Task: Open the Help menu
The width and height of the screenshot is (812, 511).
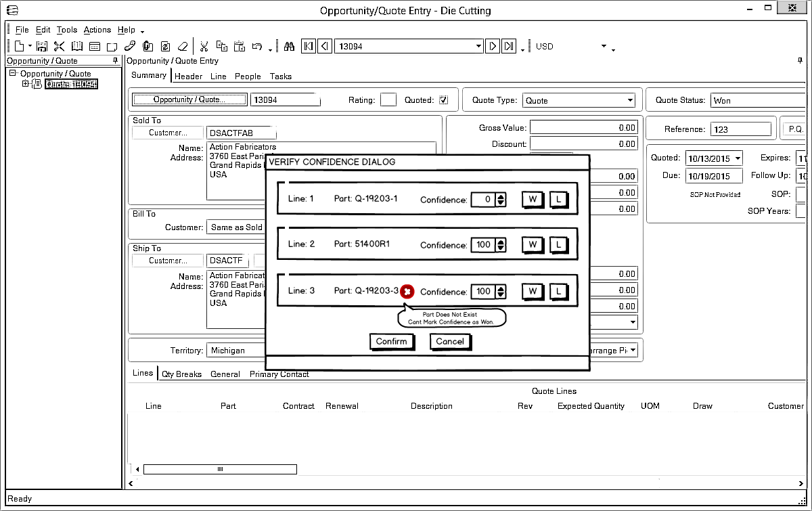Action: pos(127,30)
